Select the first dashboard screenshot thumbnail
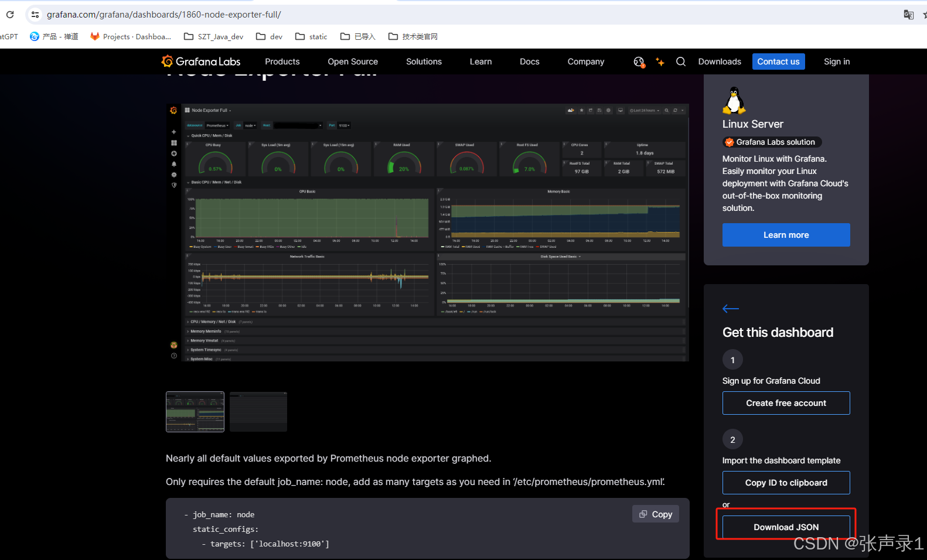Viewport: 927px width, 560px height. click(x=195, y=412)
